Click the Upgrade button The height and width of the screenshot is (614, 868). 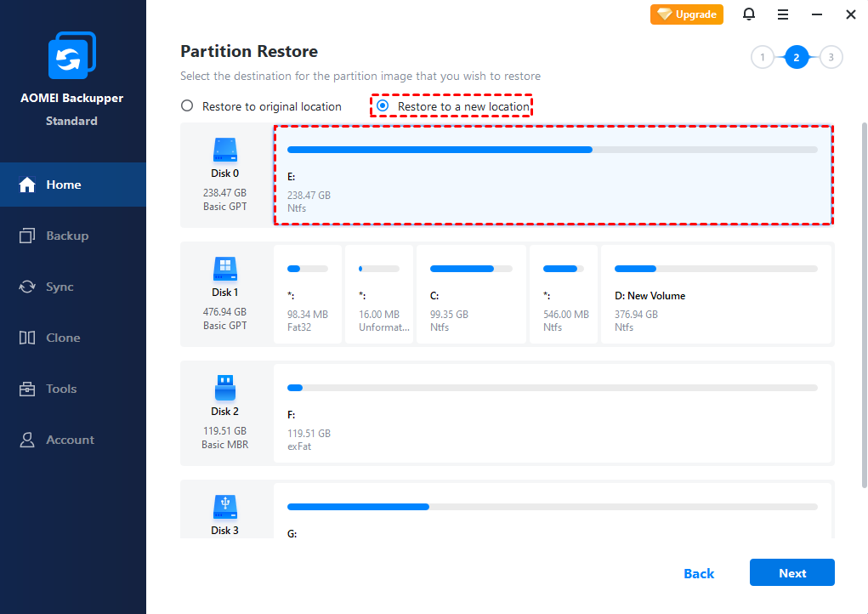click(x=686, y=14)
